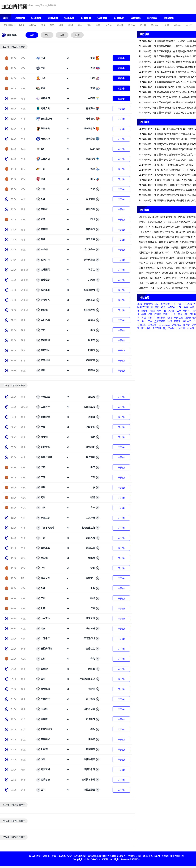Click the 辽宁铁人 team logo
This screenshot has height=868, width=196.
[98, 119]
